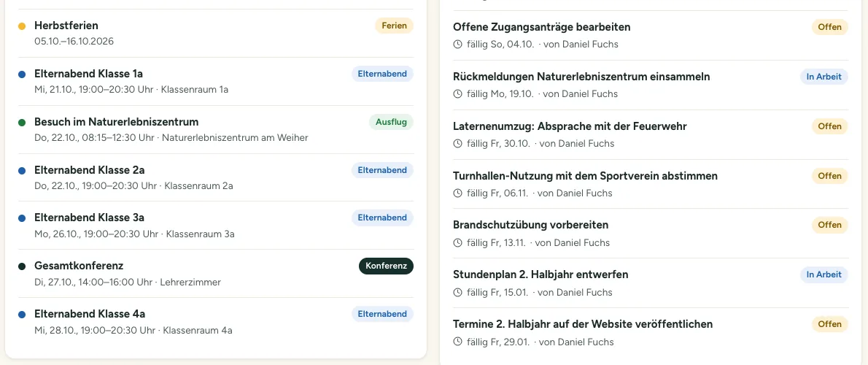This screenshot has width=868, height=365.
Task: Open the Gesamtkonferenz event
Action: click(x=216, y=274)
